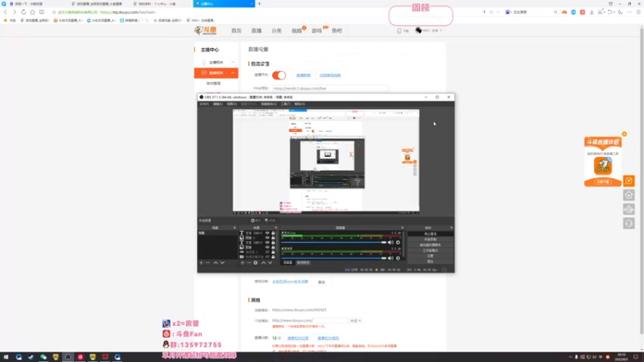Open OBS 场景集合(S) menu

[x=269, y=105]
